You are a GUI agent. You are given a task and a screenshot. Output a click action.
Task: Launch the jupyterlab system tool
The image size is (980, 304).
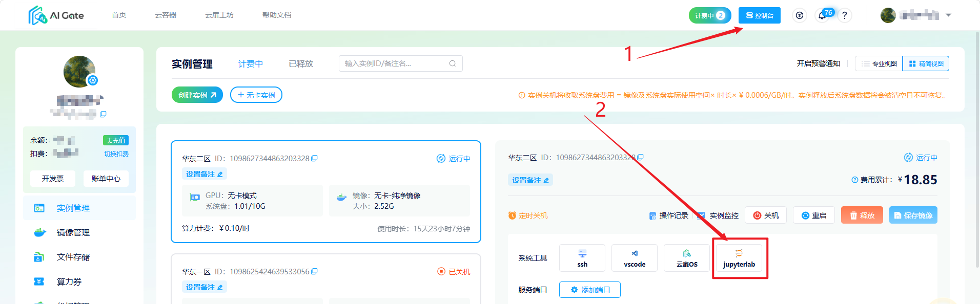(739, 258)
